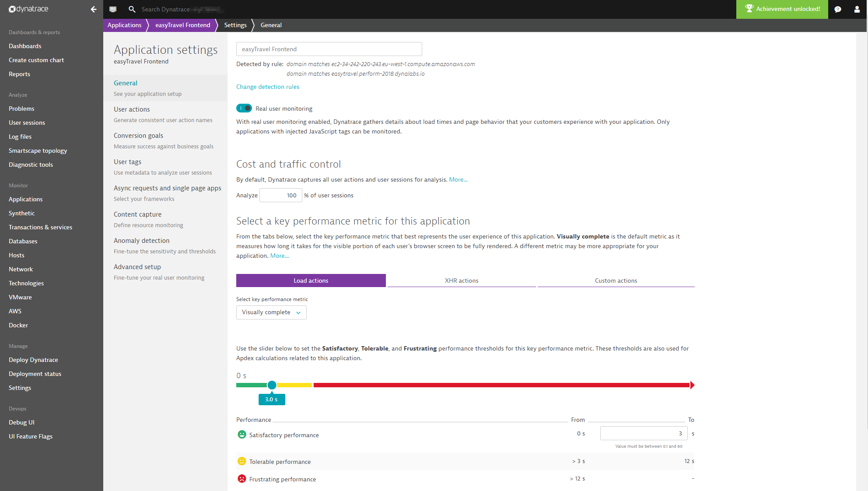Open Databases in sidebar
This screenshot has height=491, width=868.
pos(23,241)
